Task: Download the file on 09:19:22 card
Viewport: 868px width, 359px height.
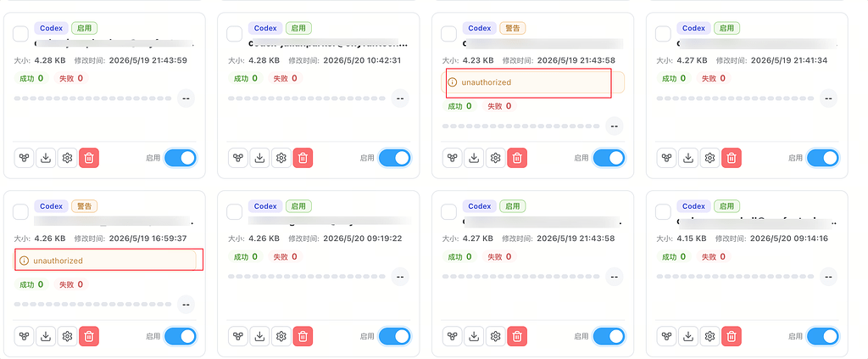Action: 259,336
